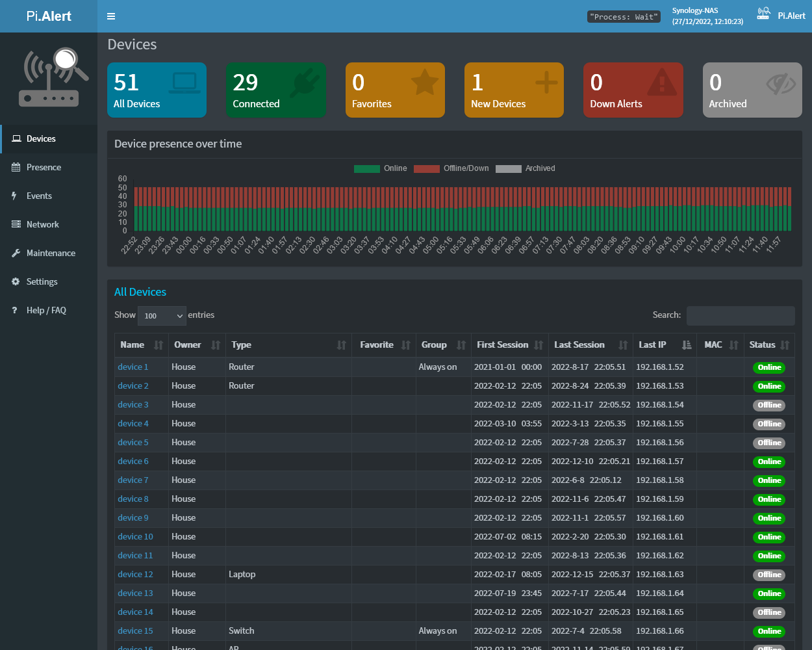Viewport: 812px width, 650px height.
Task: Click the sort icon on Favorite column
Action: 406,345
